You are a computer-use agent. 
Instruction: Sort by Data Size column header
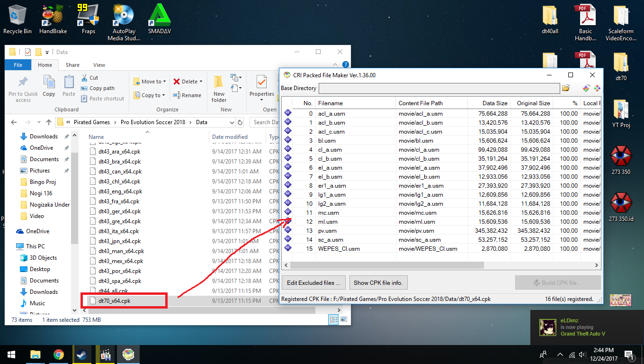pyautogui.click(x=488, y=103)
